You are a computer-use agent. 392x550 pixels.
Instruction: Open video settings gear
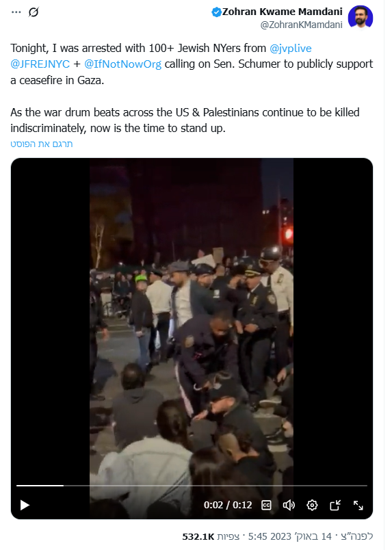312,505
